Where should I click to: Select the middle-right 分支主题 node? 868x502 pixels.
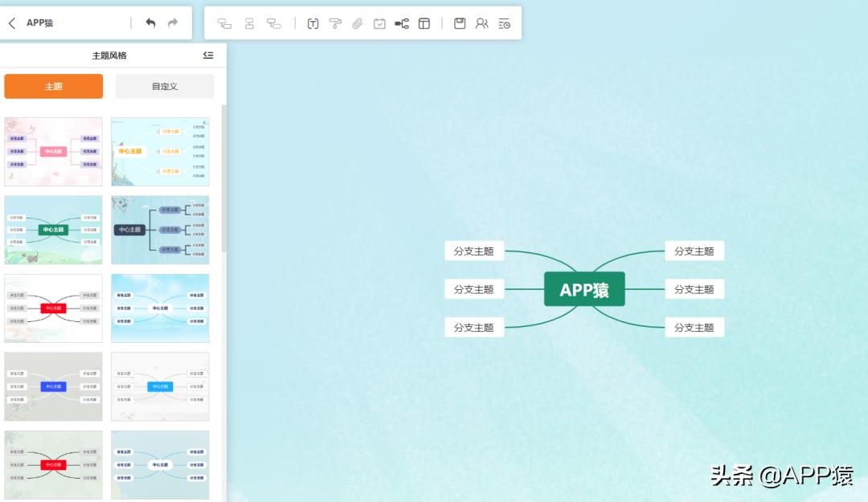click(694, 289)
